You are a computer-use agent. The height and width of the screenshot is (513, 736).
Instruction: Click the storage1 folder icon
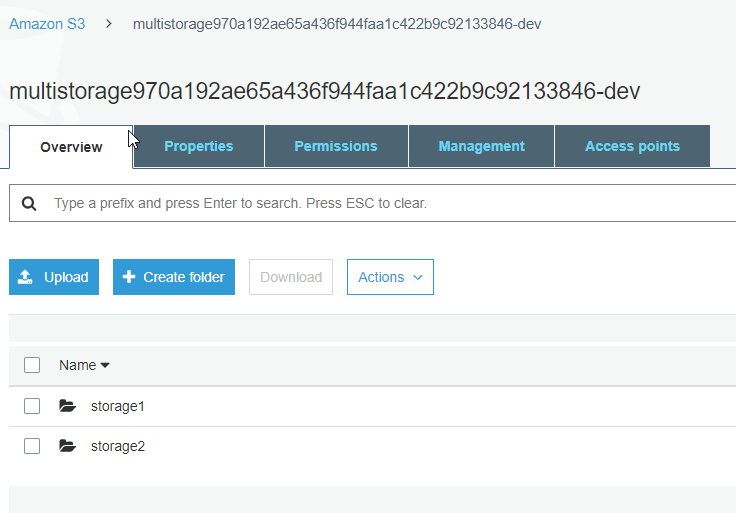pos(68,406)
